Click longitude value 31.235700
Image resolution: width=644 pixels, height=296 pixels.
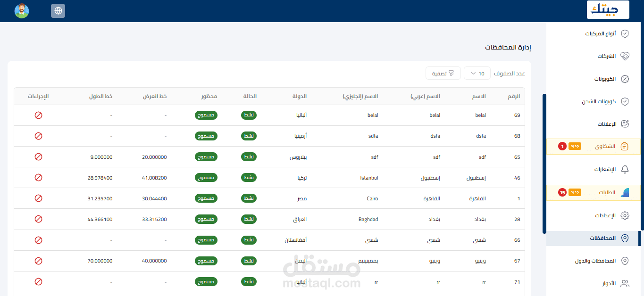[100, 198]
